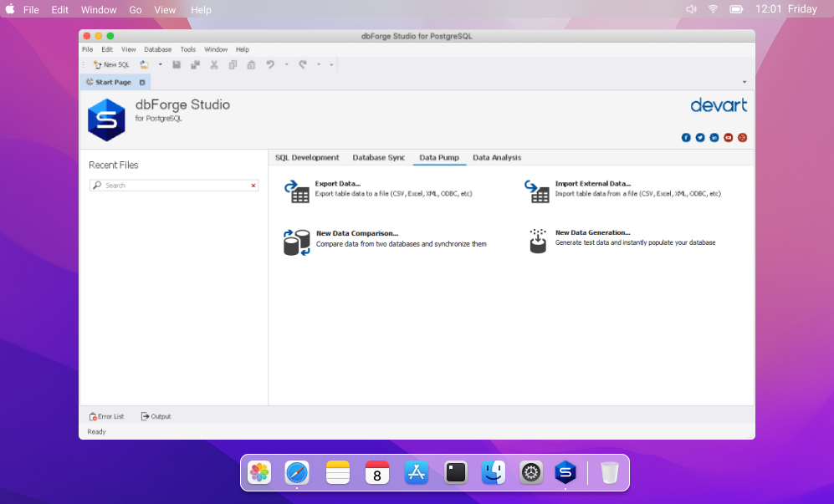Click the battery icon in menu bar
Screen dimensions: 834x504
pos(737,9)
